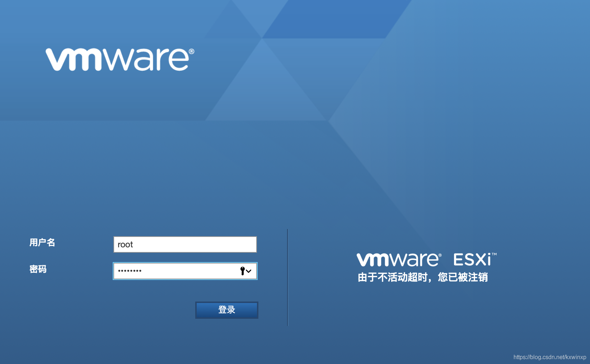Click the vmware wordmark beside ESXi
This screenshot has width=590, height=364.
[397, 260]
